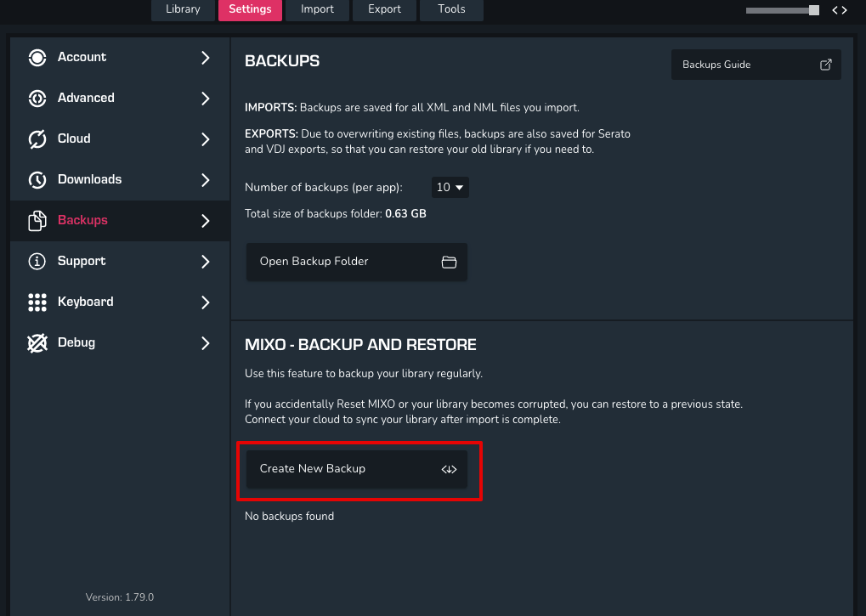Open the Import tab
The image size is (866, 616).
[x=317, y=9]
